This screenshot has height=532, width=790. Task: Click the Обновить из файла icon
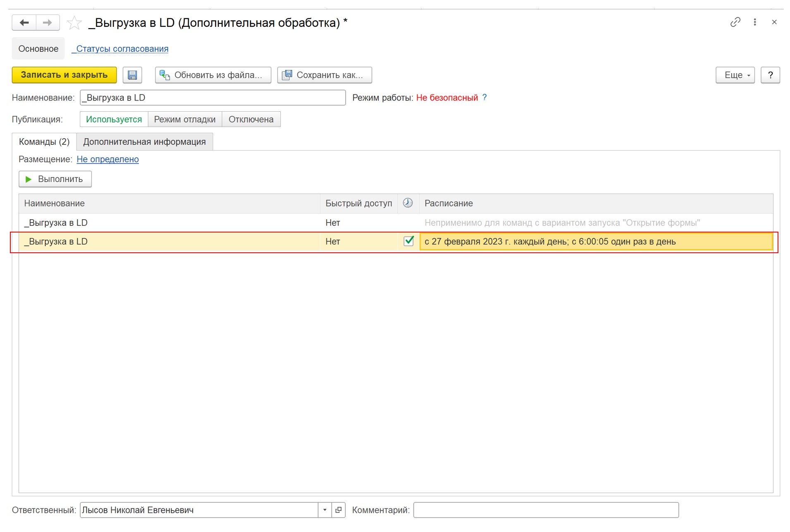(x=165, y=75)
